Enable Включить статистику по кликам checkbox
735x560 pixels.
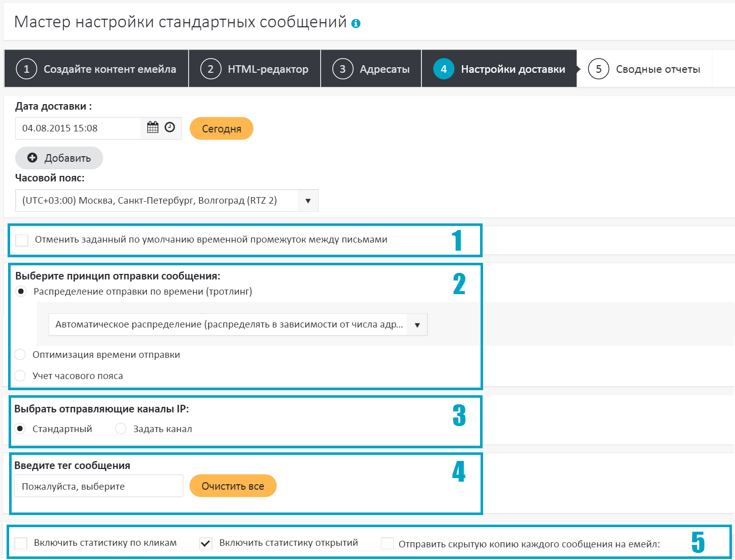tap(21, 543)
